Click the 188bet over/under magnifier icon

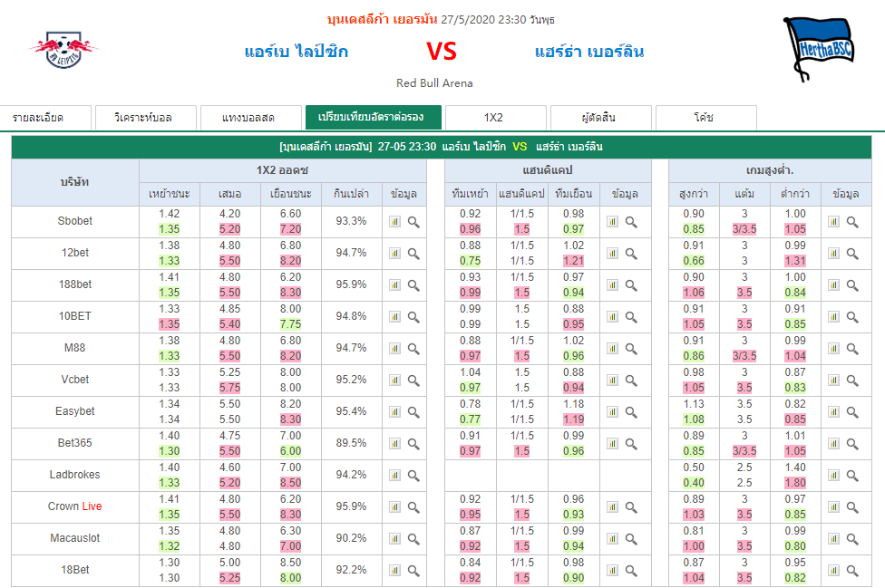(852, 285)
